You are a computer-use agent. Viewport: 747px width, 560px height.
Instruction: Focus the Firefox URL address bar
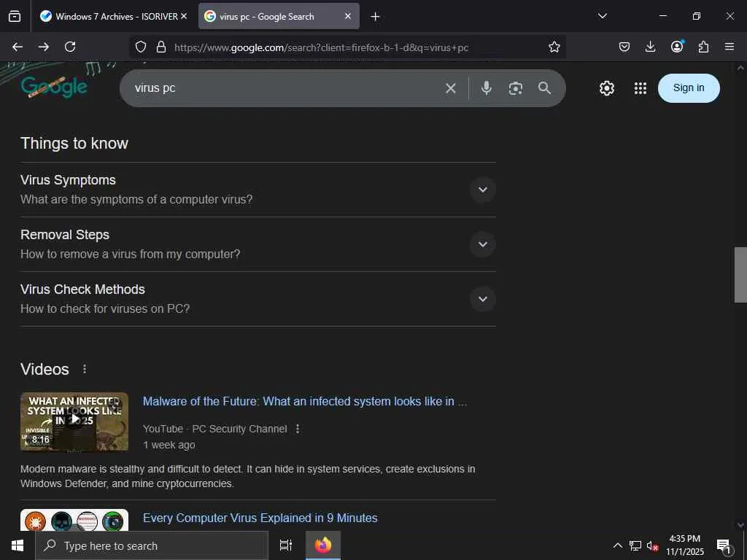coord(348,47)
